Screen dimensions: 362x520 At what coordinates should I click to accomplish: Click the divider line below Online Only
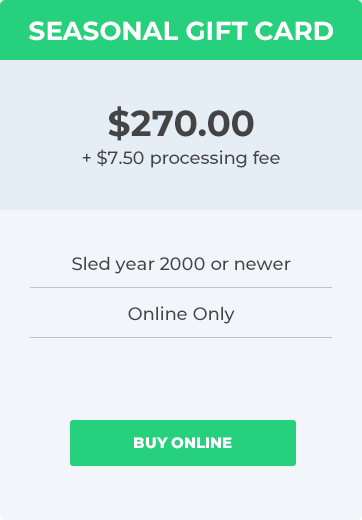point(181,337)
